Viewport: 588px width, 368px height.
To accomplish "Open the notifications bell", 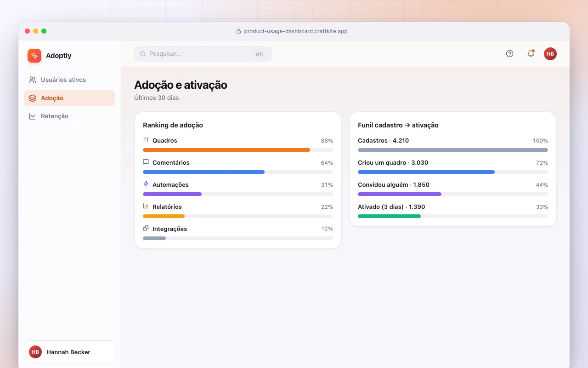I will point(531,54).
